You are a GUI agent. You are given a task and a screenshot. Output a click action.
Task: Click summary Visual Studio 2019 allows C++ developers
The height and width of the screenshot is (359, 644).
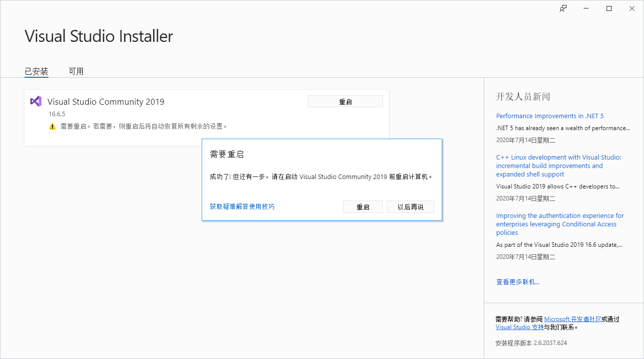pyautogui.click(x=558, y=186)
